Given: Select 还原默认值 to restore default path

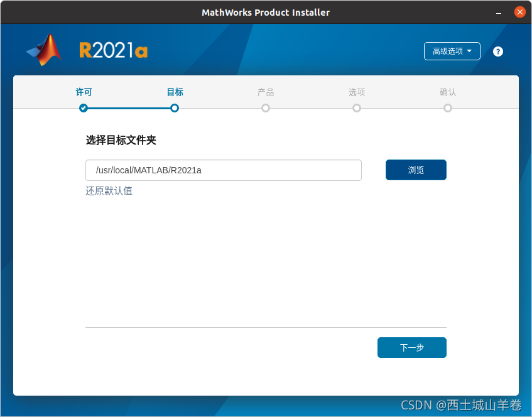Looking at the screenshot, I should (x=108, y=190).
